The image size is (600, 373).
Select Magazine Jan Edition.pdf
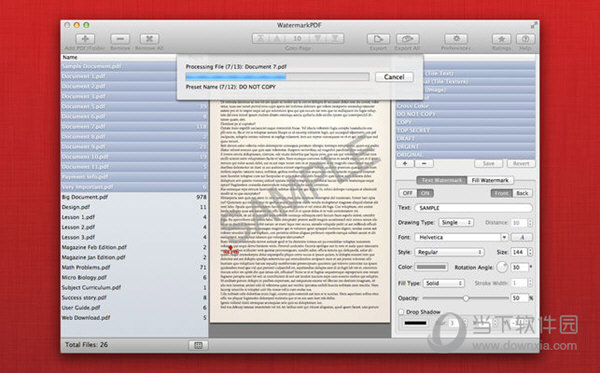pyautogui.click(x=134, y=257)
